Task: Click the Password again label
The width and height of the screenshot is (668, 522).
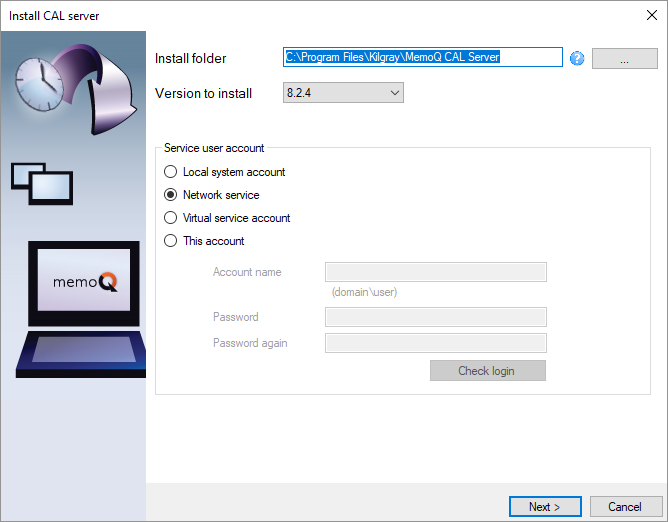Action: pos(250,343)
